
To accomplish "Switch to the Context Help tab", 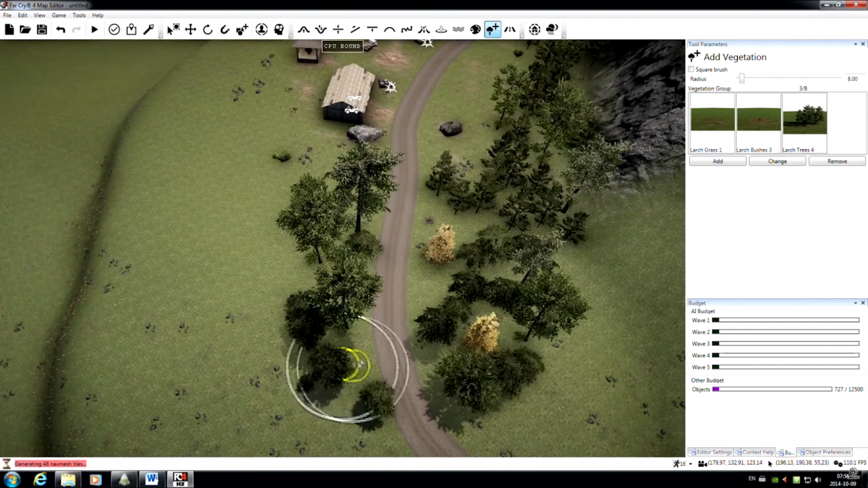I will click(x=754, y=452).
